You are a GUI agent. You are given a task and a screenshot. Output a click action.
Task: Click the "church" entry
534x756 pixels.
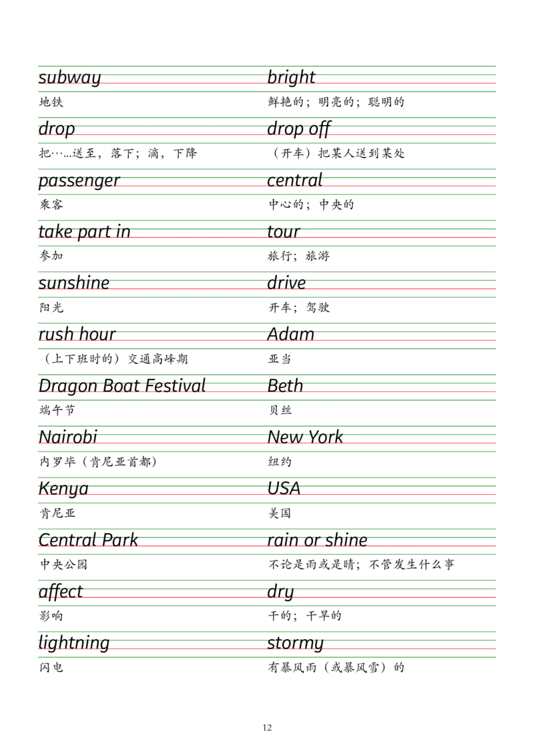[x=295, y=181]
